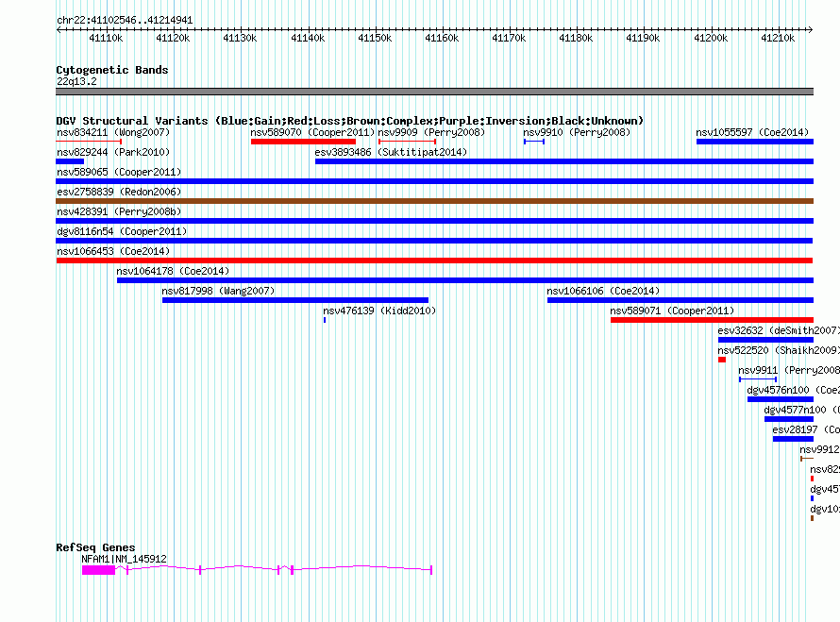
Task: Open the nsv1066106 (Coe2014) variant label
Action: (x=603, y=291)
